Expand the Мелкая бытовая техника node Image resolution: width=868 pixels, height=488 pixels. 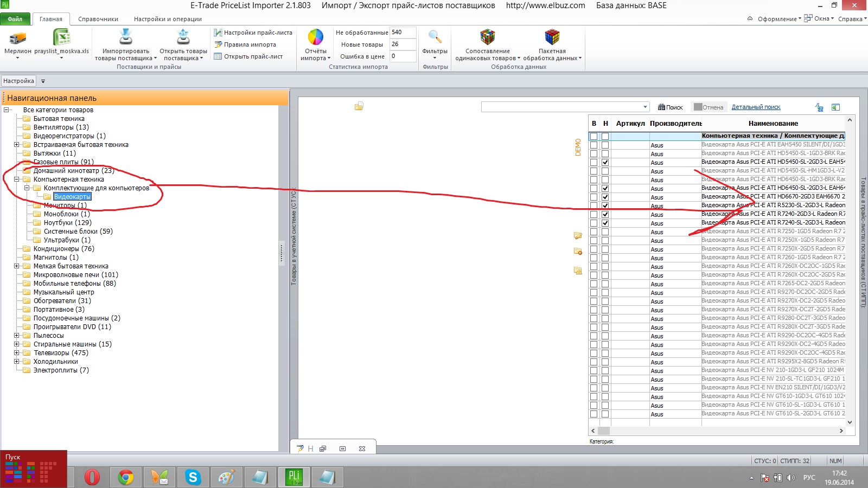coord(16,266)
